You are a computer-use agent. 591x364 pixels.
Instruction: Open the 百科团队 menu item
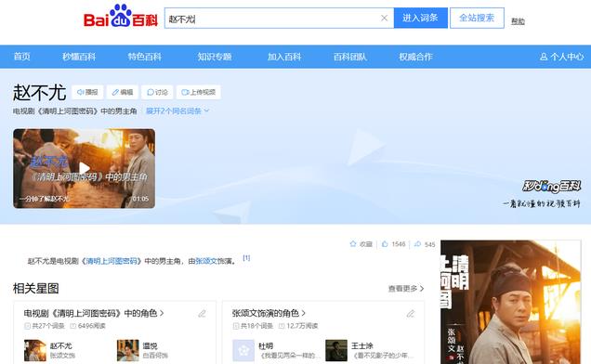pyautogui.click(x=350, y=57)
